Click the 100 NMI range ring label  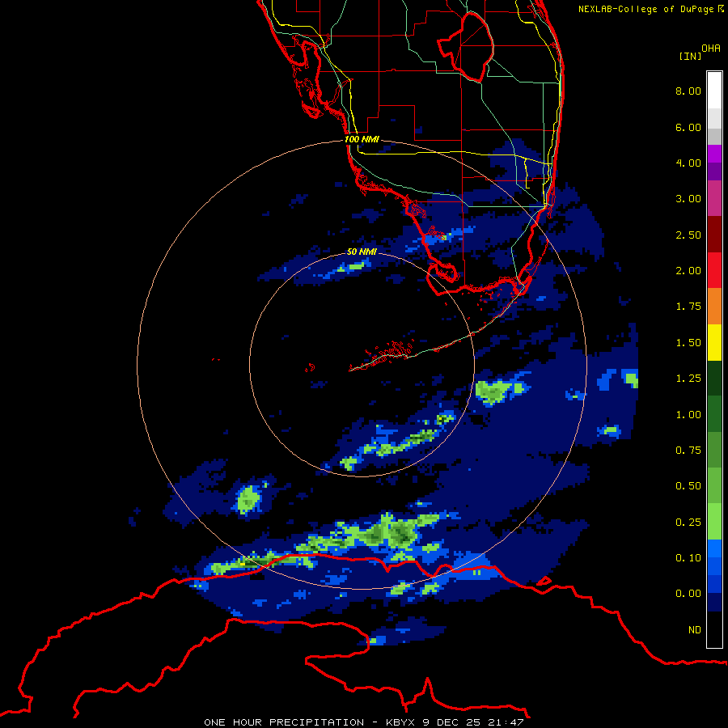[362, 139]
